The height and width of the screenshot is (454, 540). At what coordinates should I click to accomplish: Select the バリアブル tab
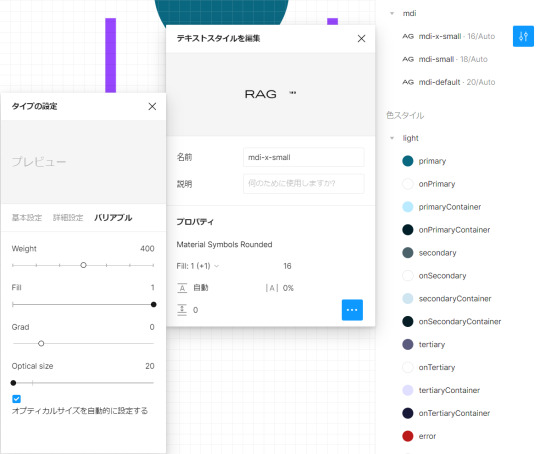113,217
